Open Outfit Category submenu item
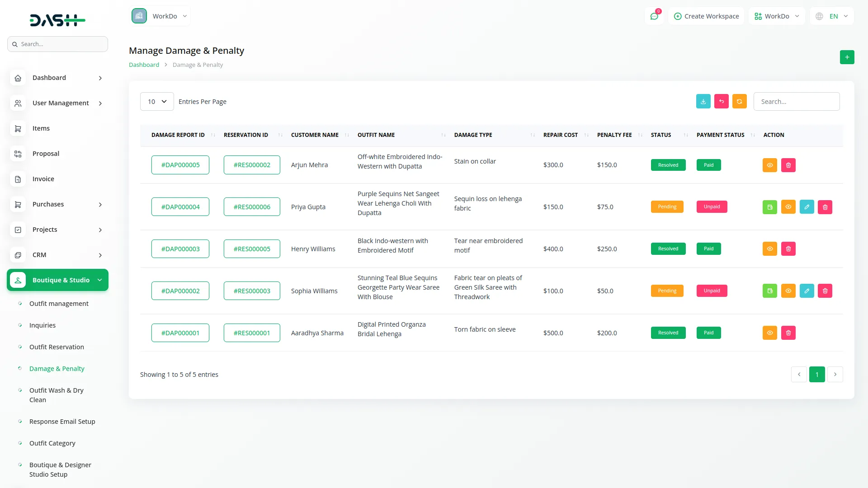 [x=52, y=443]
